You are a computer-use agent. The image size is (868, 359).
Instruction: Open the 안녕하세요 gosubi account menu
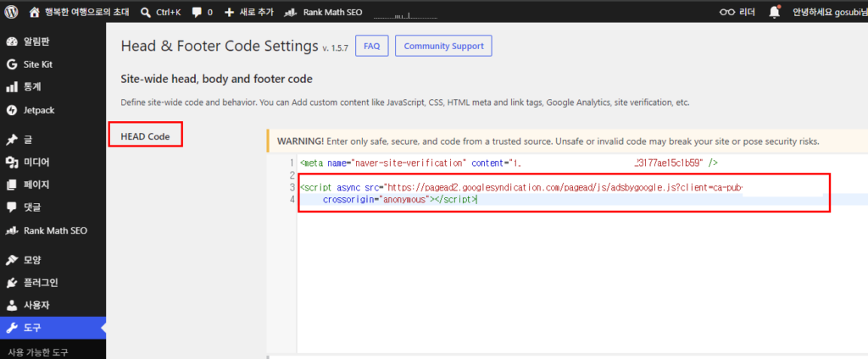830,12
